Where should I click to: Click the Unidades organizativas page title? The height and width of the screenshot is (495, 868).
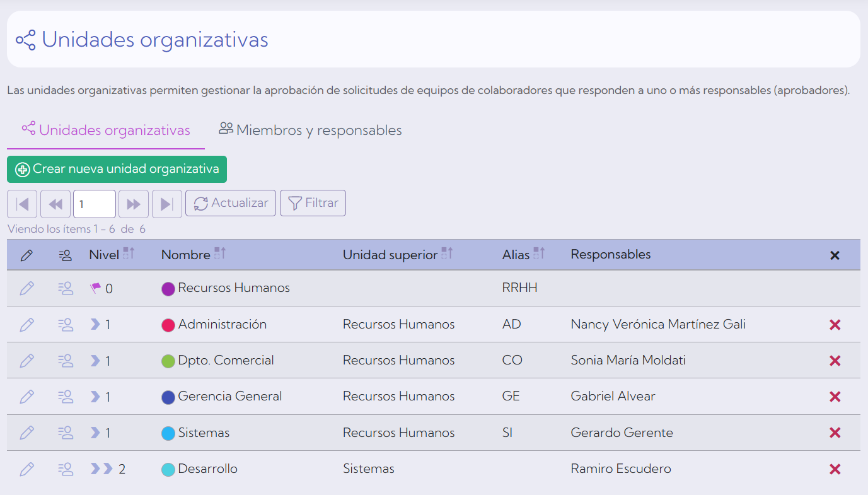tap(155, 40)
